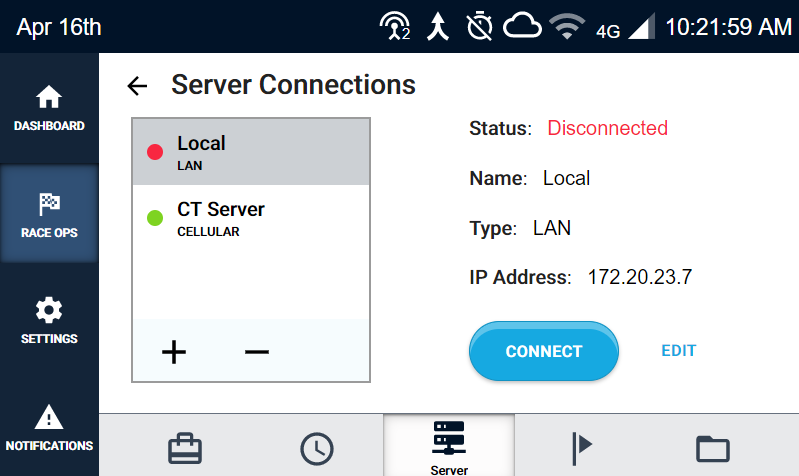Open the briefcase tab at bottom
The height and width of the screenshot is (476, 799).
coord(185,448)
